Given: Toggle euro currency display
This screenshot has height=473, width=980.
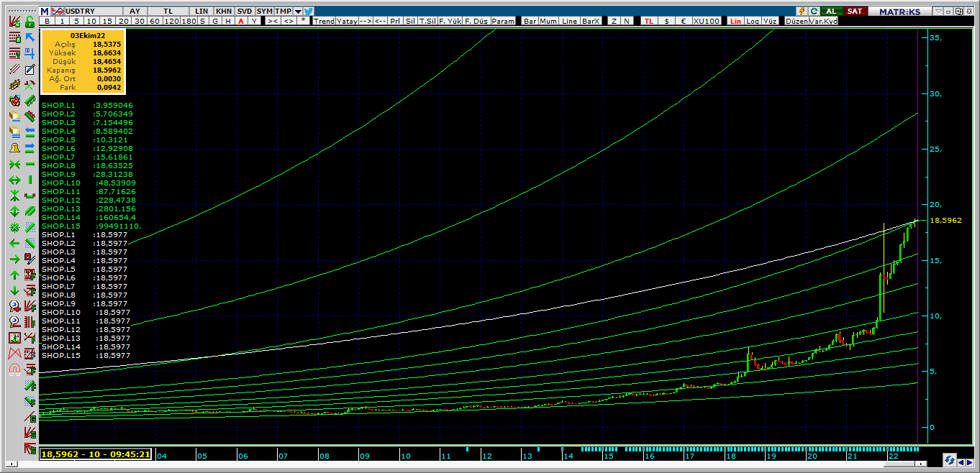Looking at the screenshot, I should [684, 22].
